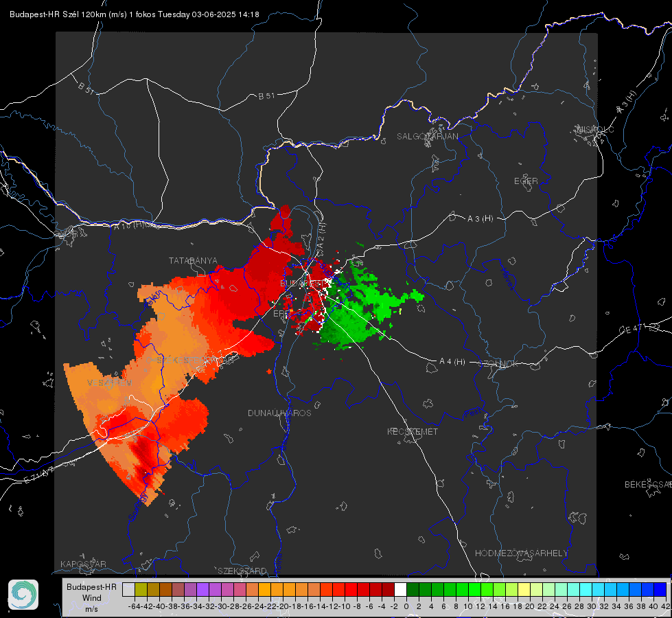The height and width of the screenshot is (618, 672).
Task: Click the A 2 (H) road label
Action: point(322,235)
